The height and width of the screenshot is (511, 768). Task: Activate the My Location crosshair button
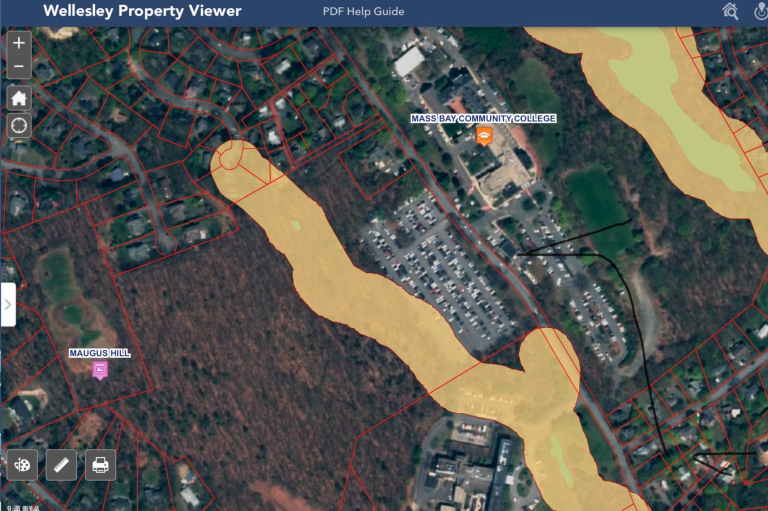[19, 126]
